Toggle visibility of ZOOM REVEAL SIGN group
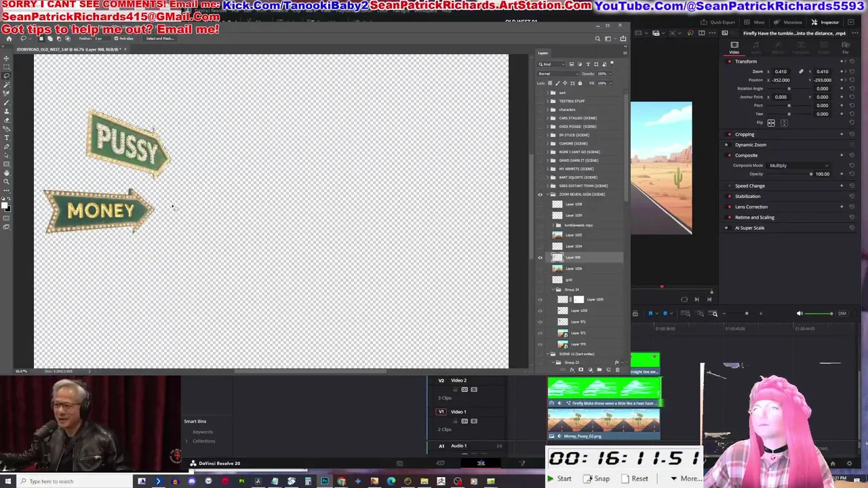Image resolution: width=868 pixels, height=488 pixels. pos(540,195)
